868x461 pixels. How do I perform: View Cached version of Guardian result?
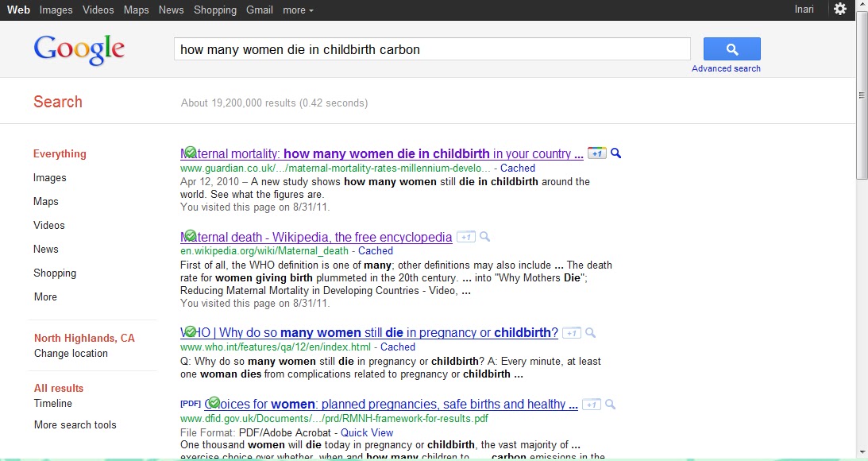tap(518, 169)
